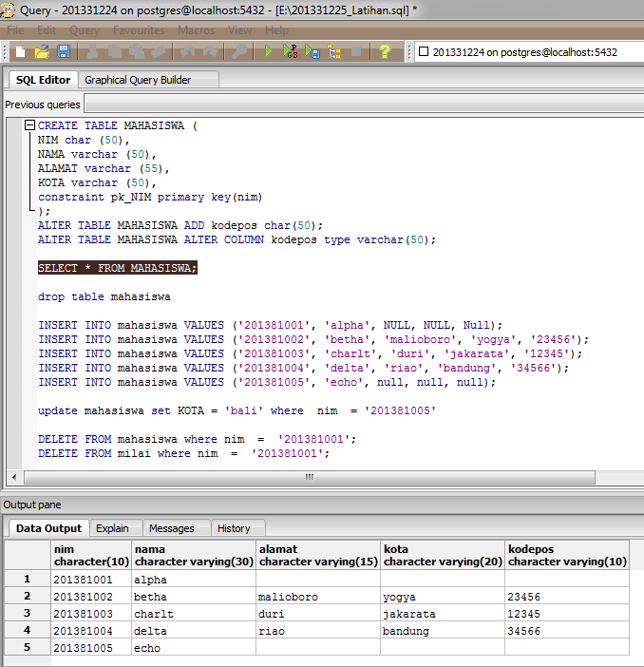Screen dimensions: 644x667
Task: Save the query with floppy disk icon
Action: pos(64,52)
